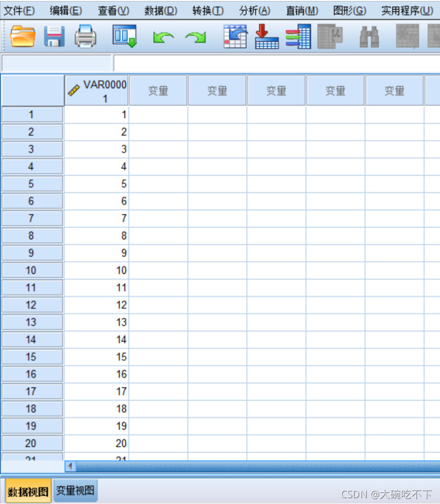Select row header 17
The image size is (440, 504).
coord(32,392)
